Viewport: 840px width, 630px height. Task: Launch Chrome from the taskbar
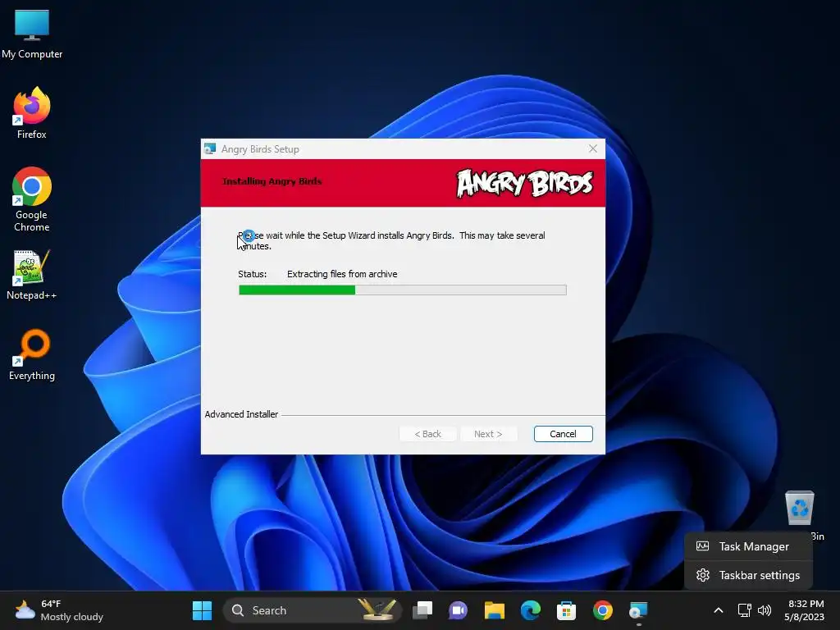[603, 610]
